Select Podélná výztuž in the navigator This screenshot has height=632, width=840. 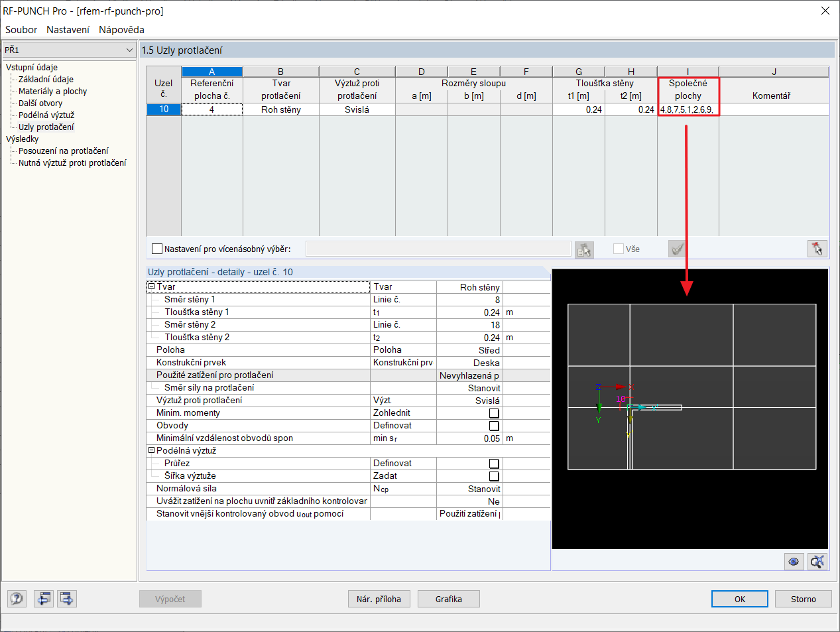click(46, 115)
